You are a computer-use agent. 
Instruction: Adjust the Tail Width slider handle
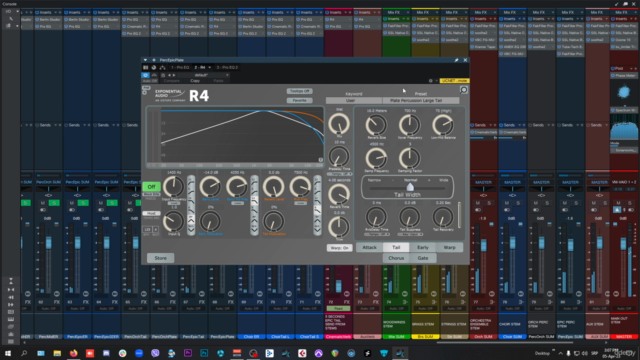tap(410, 187)
